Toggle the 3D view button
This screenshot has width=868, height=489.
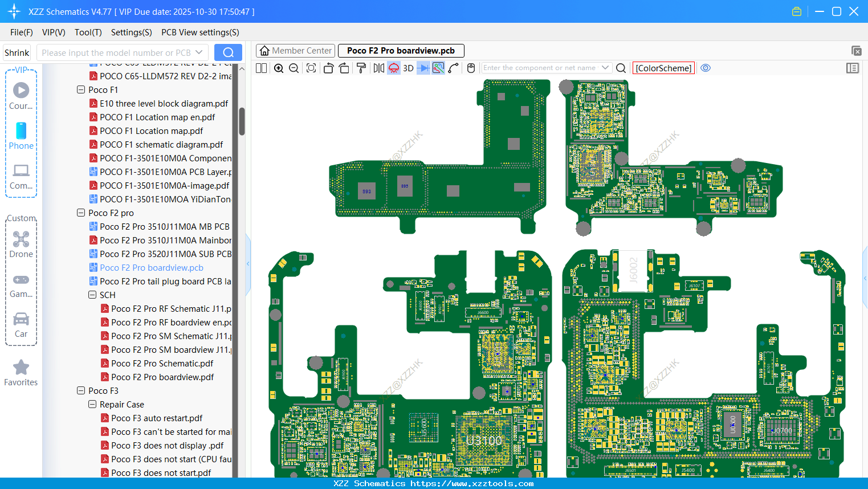[x=408, y=68]
